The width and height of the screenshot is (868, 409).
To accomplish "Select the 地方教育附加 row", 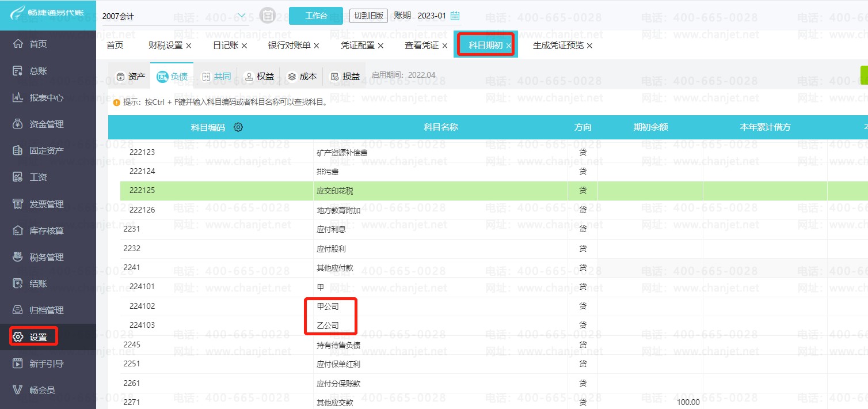I will click(494, 210).
